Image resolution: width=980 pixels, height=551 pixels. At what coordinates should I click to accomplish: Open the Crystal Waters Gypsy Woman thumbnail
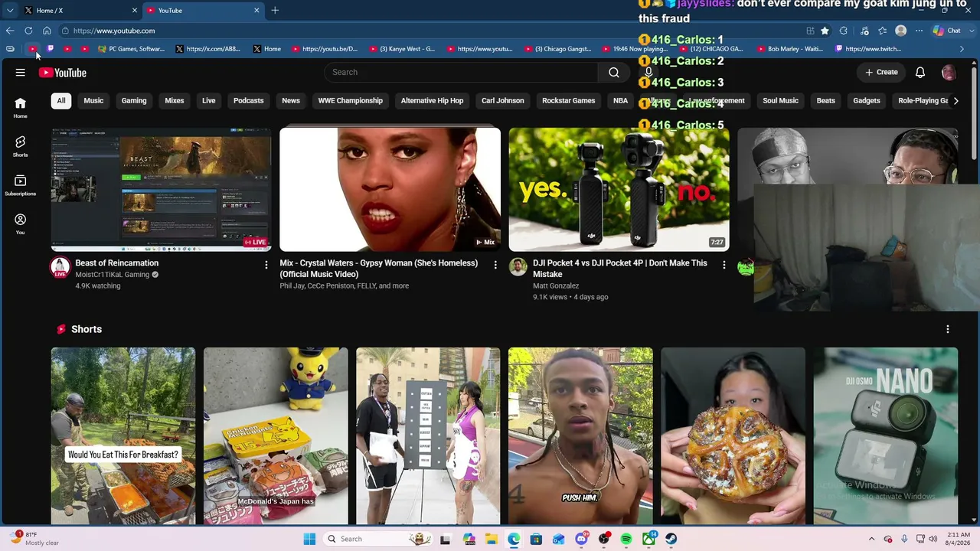coord(390,189)
